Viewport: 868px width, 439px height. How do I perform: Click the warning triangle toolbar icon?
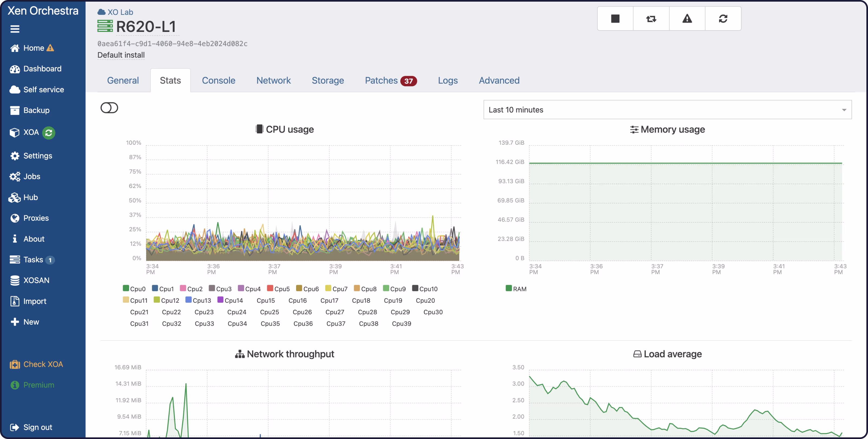click(687, 18)
